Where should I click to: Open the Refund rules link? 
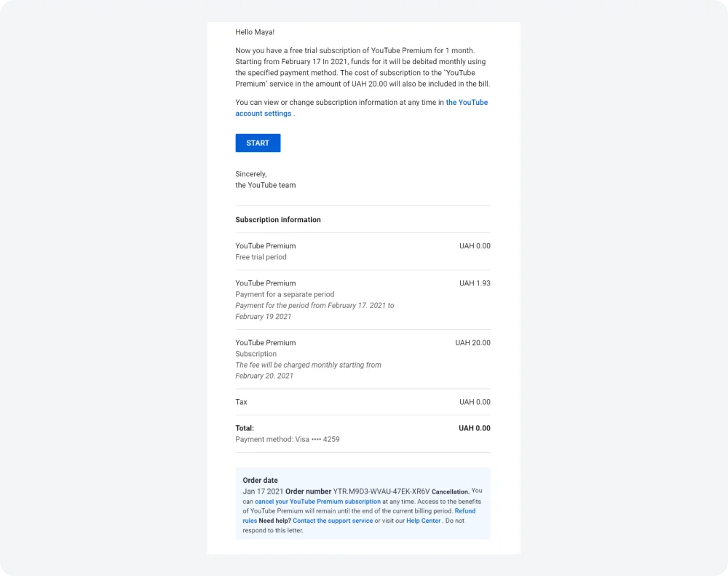tap(464, 511)
